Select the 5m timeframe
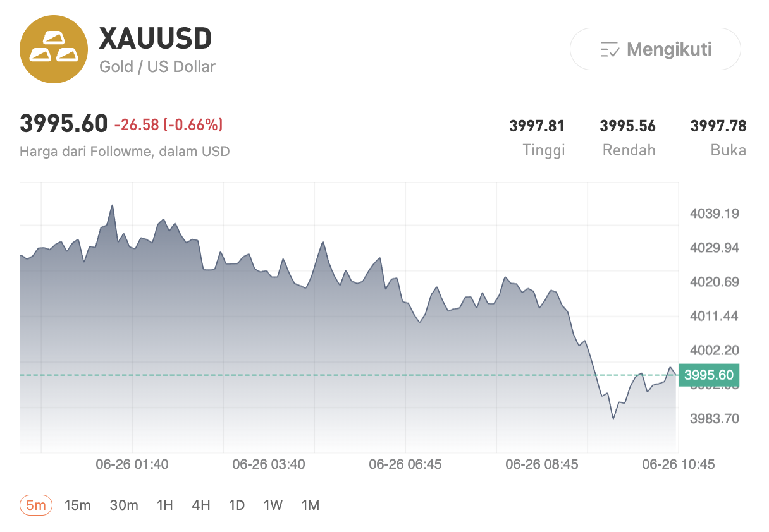The height and width of the screenshot is (532, 769). pos(36,505)
